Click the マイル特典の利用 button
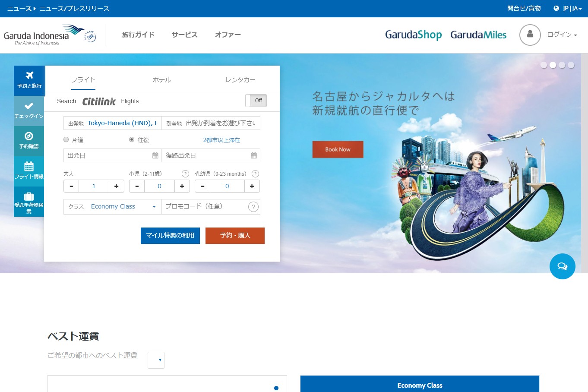Screen dimensions: 588x392 pos(170,236)
